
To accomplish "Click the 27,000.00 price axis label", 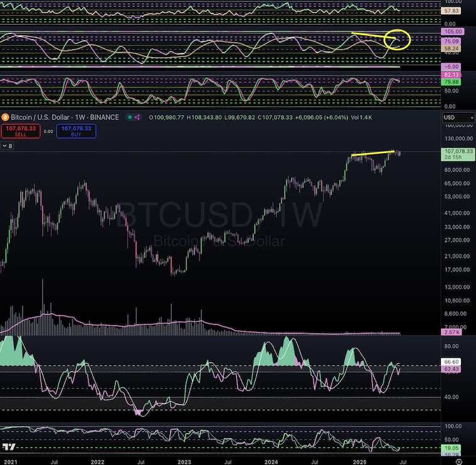I will click(x=457, y=240).
